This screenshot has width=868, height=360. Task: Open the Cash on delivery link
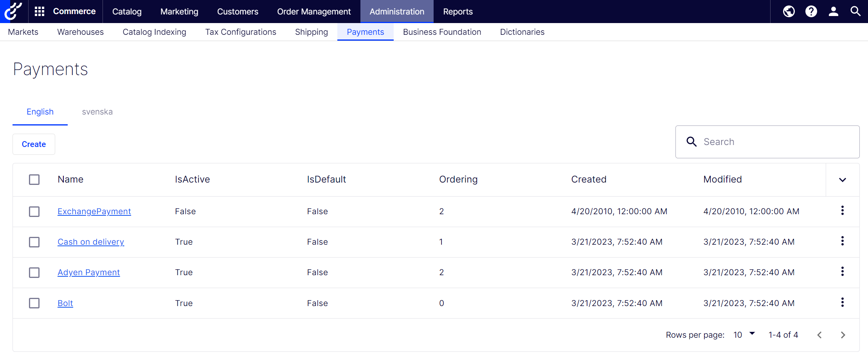pyautogui.click(x=91, y=242)
